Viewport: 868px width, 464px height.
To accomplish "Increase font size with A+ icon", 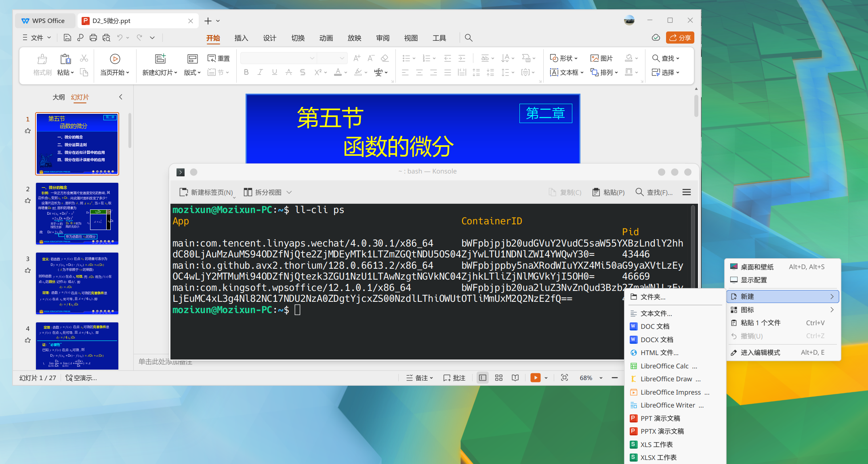I will click(357, 58).
